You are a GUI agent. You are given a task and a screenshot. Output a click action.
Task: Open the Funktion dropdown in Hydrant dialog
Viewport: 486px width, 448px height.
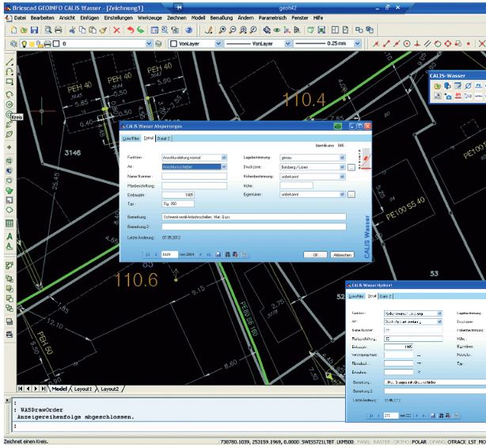tap(439, 313)
